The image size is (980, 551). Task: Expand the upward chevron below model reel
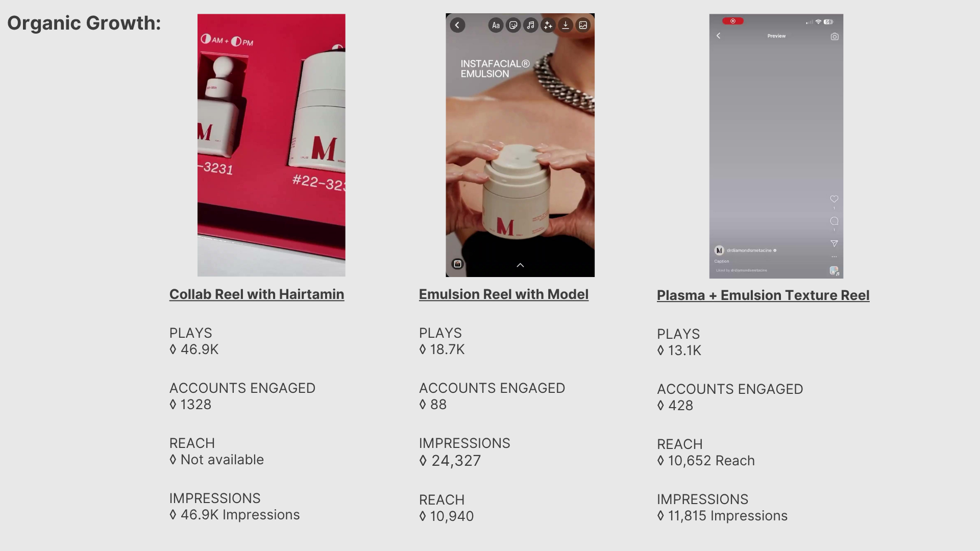[520, 265]
